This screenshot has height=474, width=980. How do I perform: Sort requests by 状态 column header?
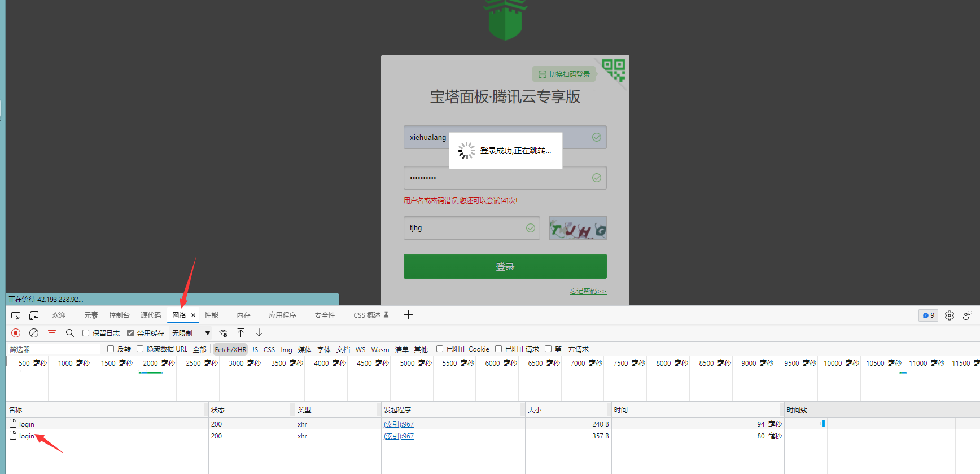pos(252,410)
